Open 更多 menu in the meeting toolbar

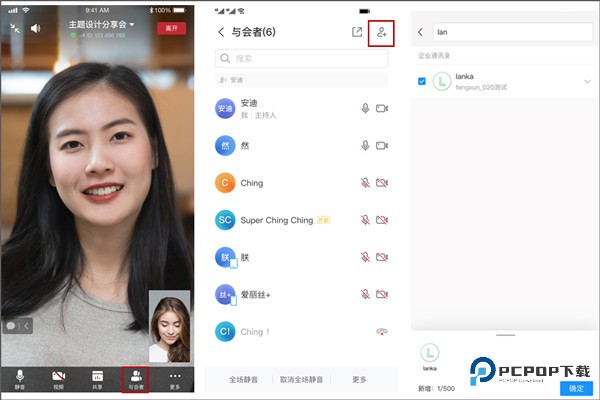(175, 378)
